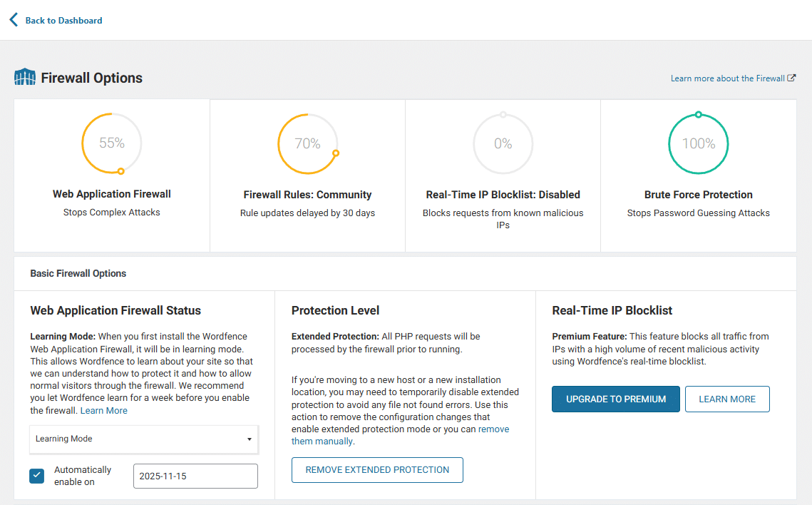Image resolution: width=812 pixels, height=505 pixels.
Task: Toggle the Automatically enable on checkbox
Action: (37, 476)
